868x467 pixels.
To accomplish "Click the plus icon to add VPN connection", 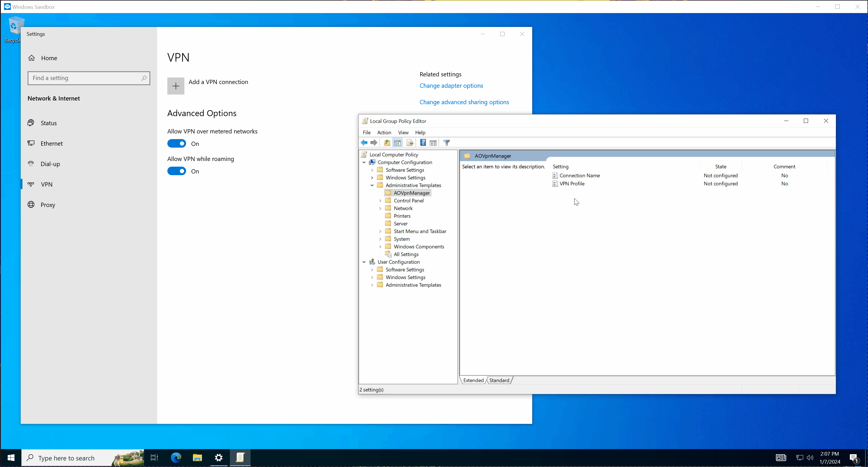I will [176, 86].
